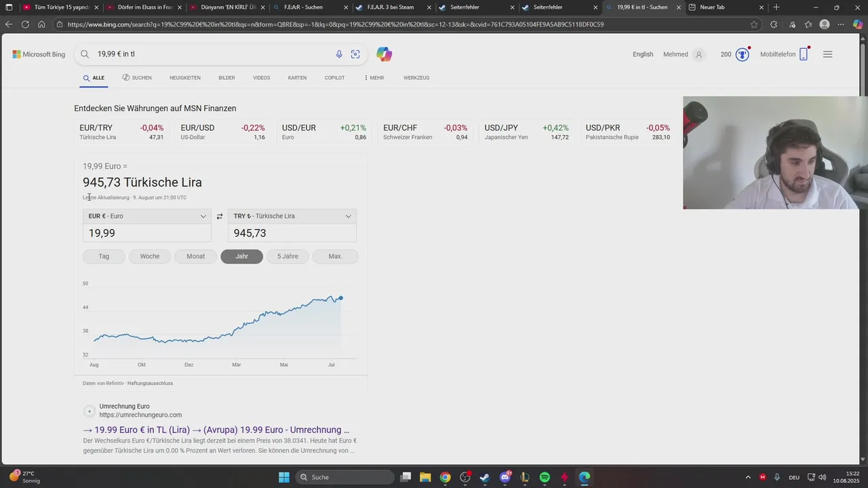Open Bing hamburger settings menu

point(827,54)
